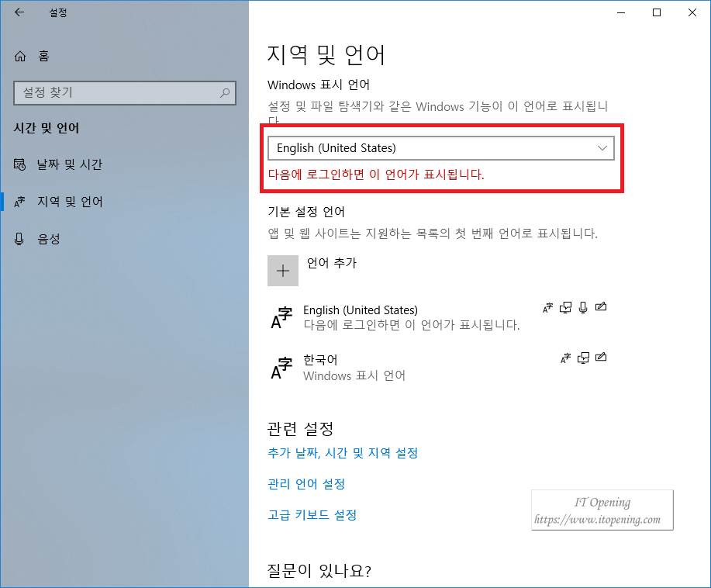Screen dimensions: 711x588
Task: Open the Windows 표시 언어 dropdown
Action: 440,148
